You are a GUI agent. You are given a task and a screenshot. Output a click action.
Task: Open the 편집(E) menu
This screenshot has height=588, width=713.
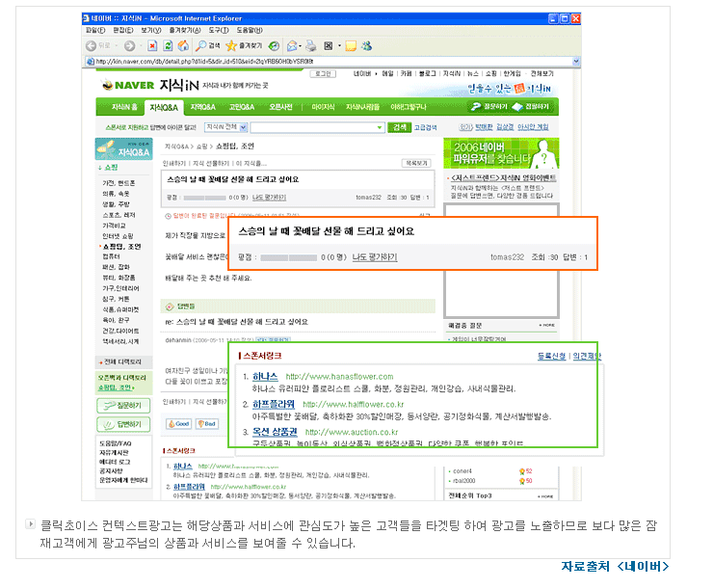[x=122, y=30]
